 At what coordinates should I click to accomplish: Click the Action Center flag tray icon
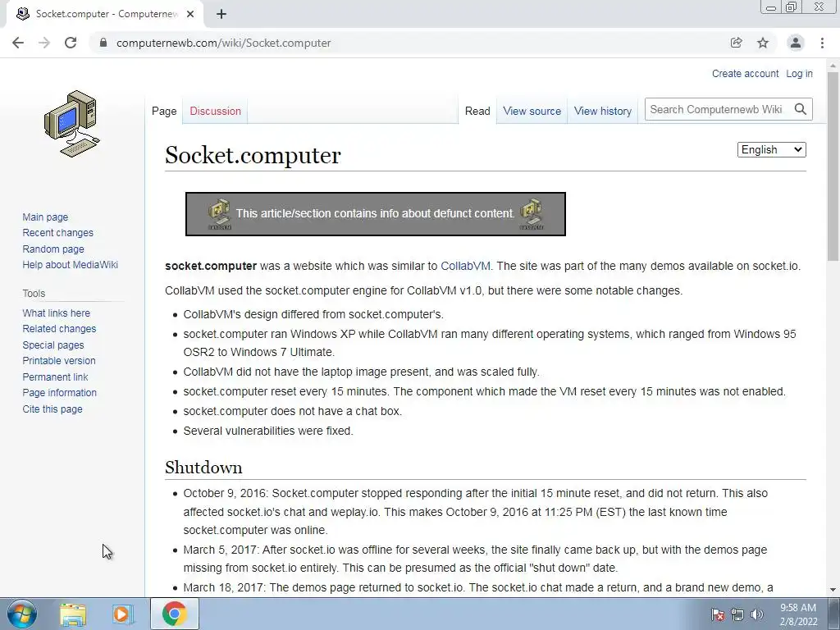(x=718, y=614)
